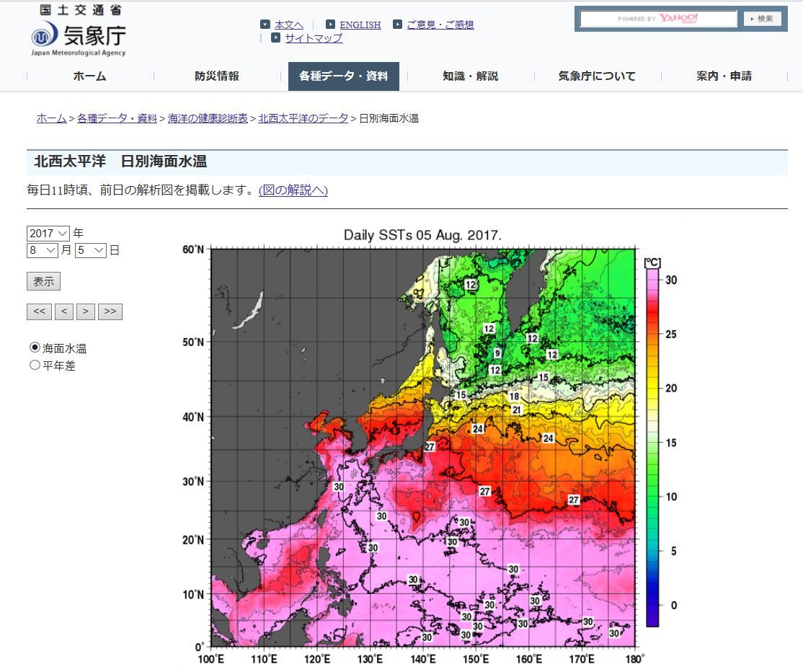Open the 防災情報 navigation tab
This screenshot has width=803, height=672.
coord(217,76)
